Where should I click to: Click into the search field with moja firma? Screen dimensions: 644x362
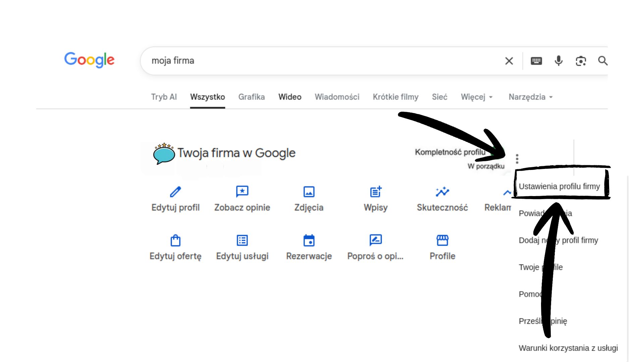point(322,61)
